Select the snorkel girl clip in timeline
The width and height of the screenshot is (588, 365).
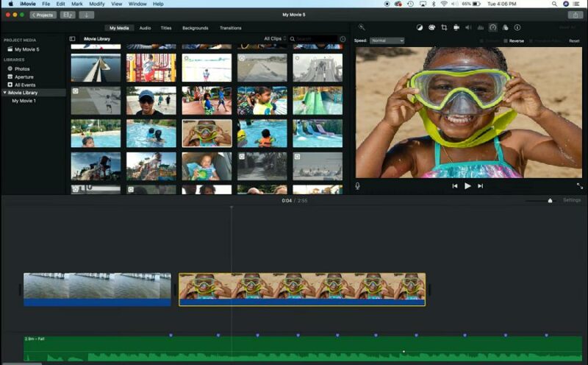tap(302, 289)
